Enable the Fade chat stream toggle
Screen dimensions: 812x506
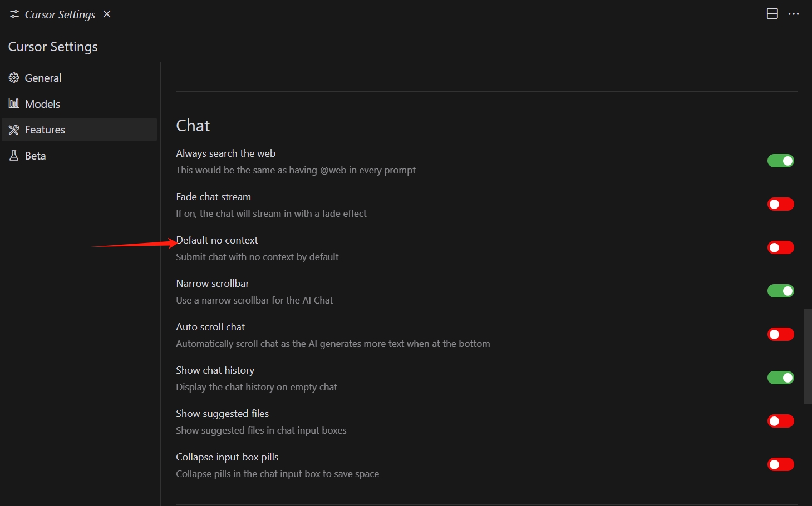click(x=781, y=204)
